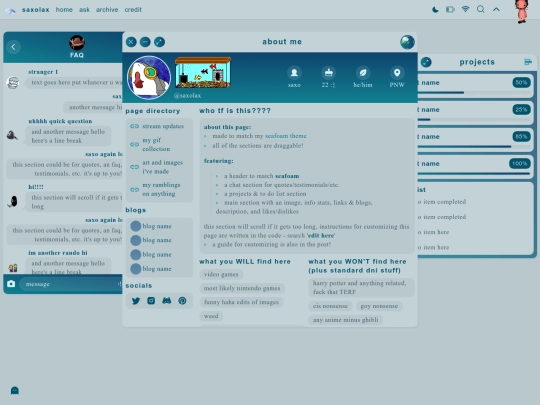This screenshot has height=405, width=540.
Task: Click the globe icon on the about me titlebar
Action: pos(407,42)
